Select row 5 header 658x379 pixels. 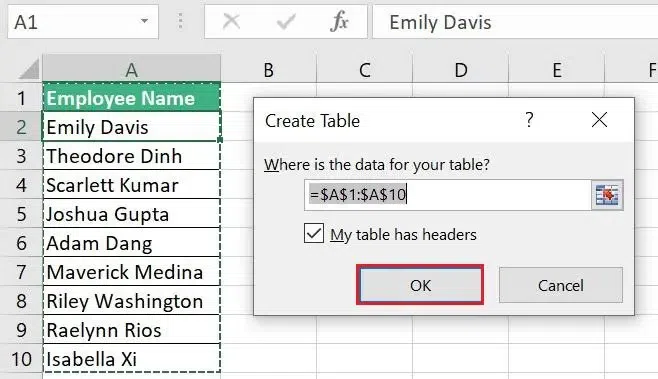[x=21, y=214]
